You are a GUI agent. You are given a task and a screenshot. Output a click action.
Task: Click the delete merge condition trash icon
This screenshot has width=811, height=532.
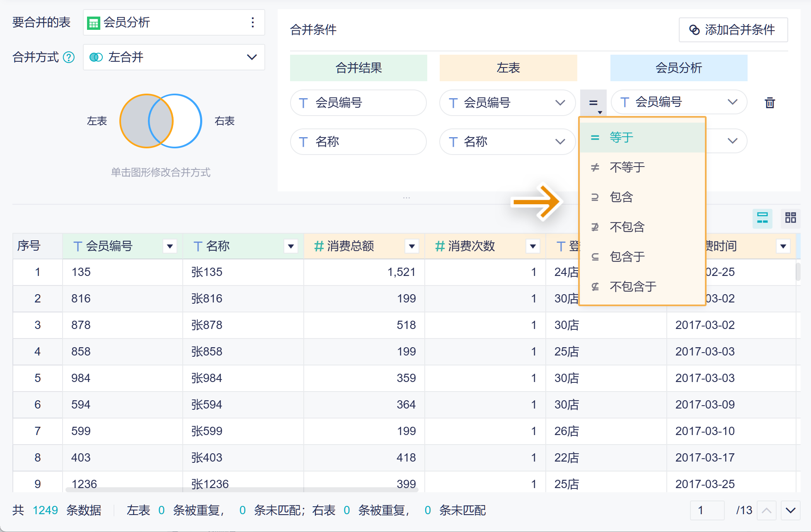pyautogui.click(x=770, y=102)
